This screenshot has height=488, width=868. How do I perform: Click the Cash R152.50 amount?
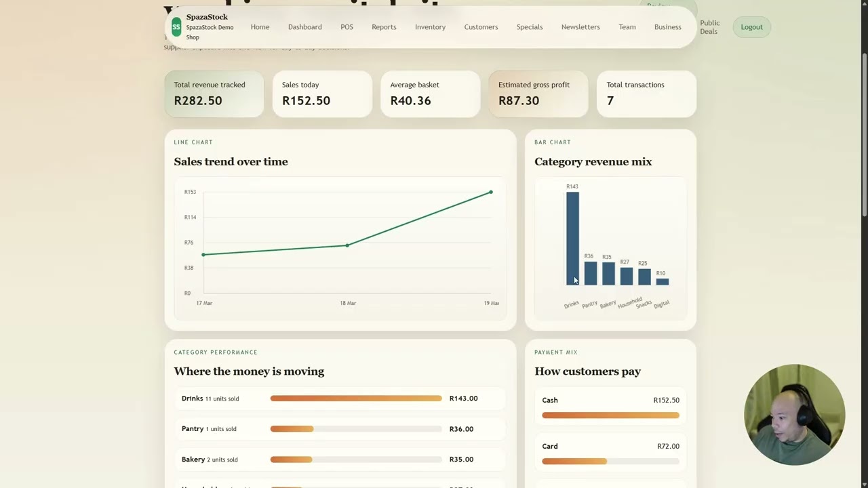click(666, 400)
